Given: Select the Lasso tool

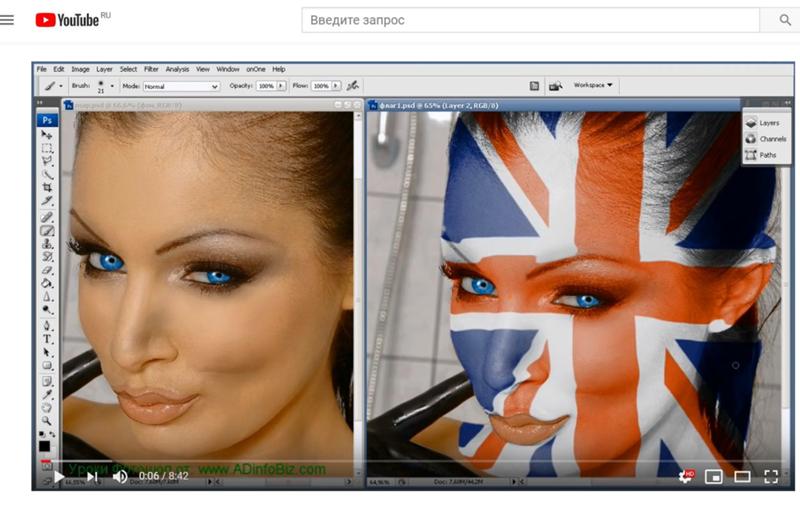Looking at the screenshot, I should coord(47,161).
